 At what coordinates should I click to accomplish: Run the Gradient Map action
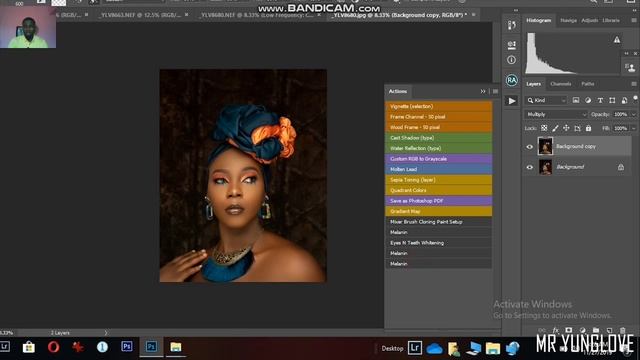[438, 211]
